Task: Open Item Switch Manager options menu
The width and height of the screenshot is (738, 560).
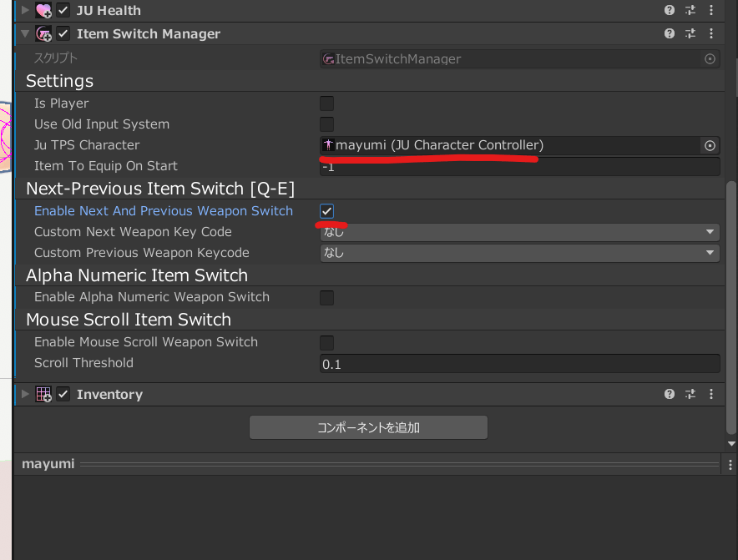Action: [710, 33]
